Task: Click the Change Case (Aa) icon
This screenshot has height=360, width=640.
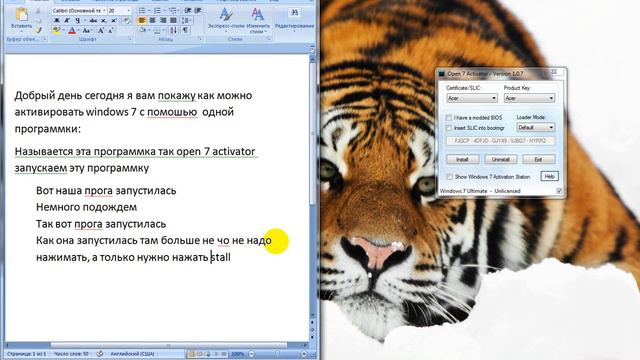Action: [86, 31]
